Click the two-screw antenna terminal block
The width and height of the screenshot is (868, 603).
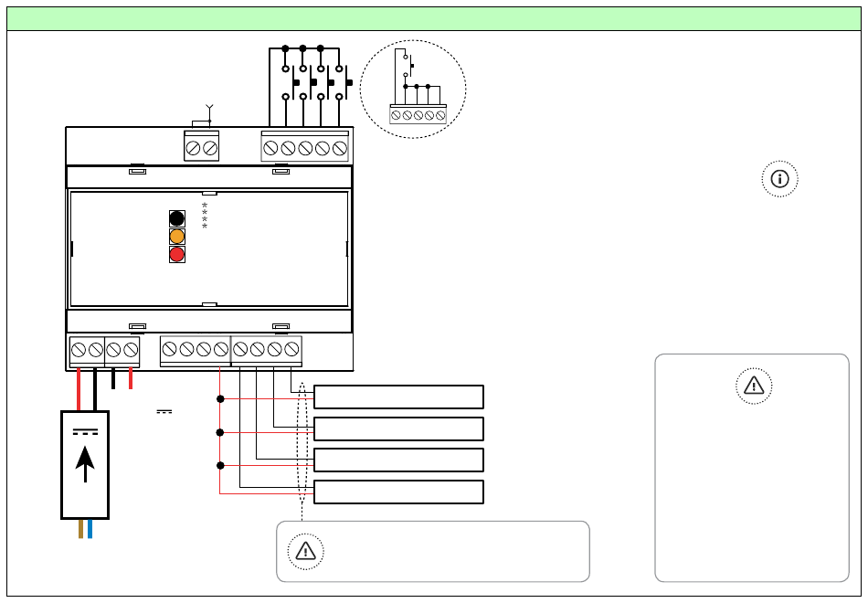point(202,147)
